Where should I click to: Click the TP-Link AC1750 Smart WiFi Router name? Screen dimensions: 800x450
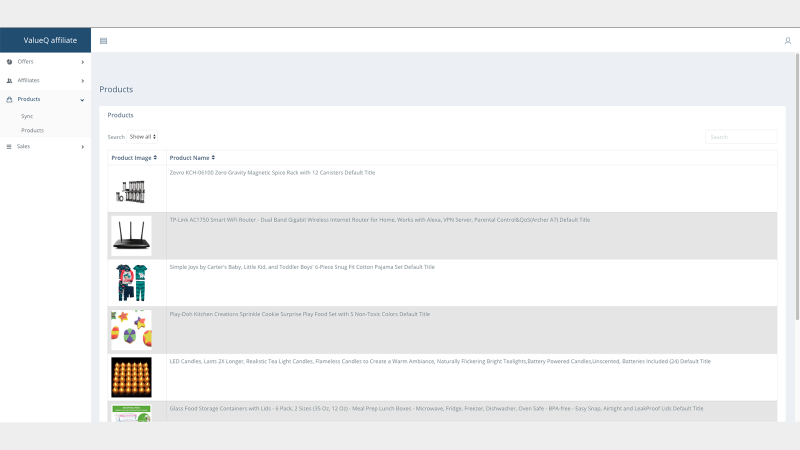tap(380, 220)
